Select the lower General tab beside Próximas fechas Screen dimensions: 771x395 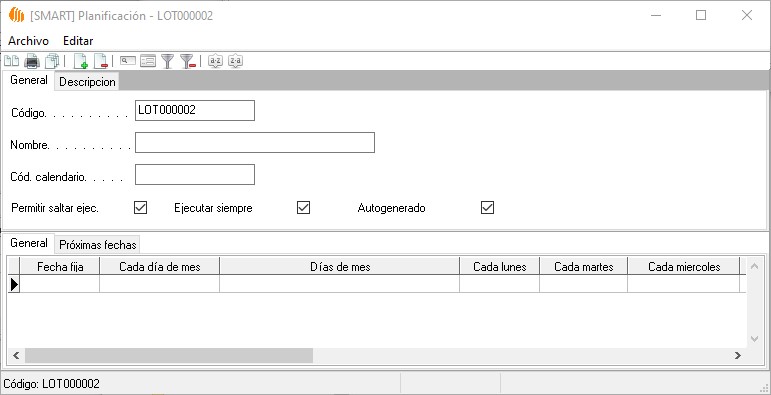[29, 243]
